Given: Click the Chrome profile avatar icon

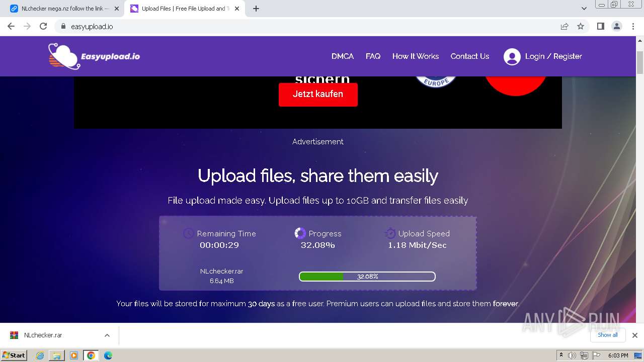Looking at the screenshot, I should [617, 26].
